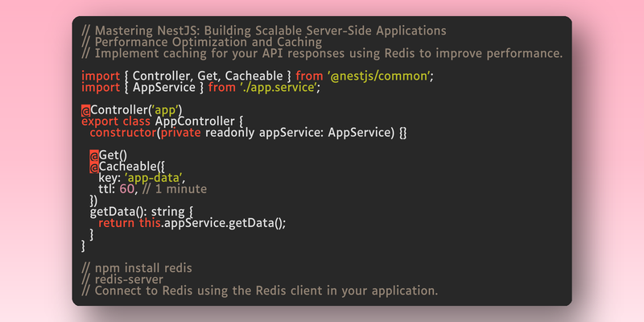Select the '@nestjs/common' module string
The image size is (644, 322).
tap(378, 76)
